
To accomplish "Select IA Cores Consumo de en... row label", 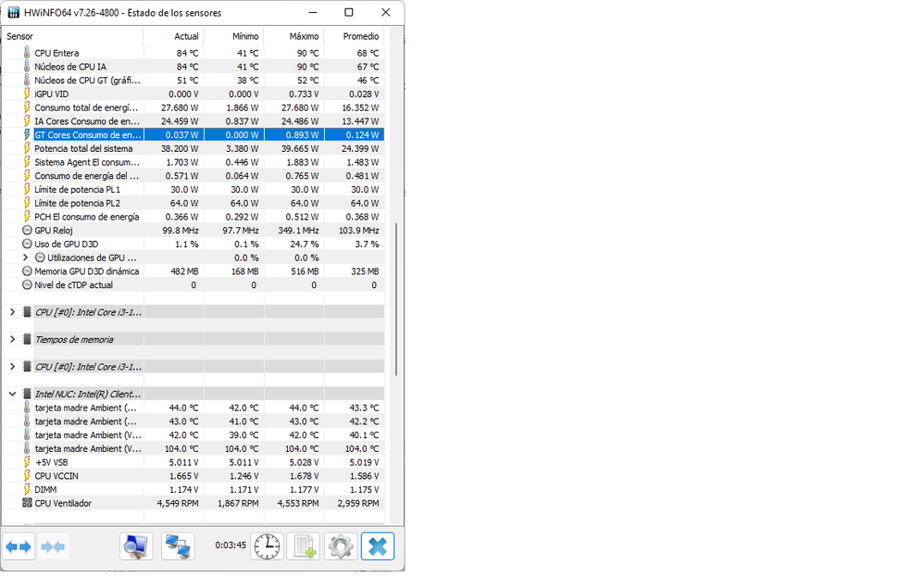I will (87, 121).
